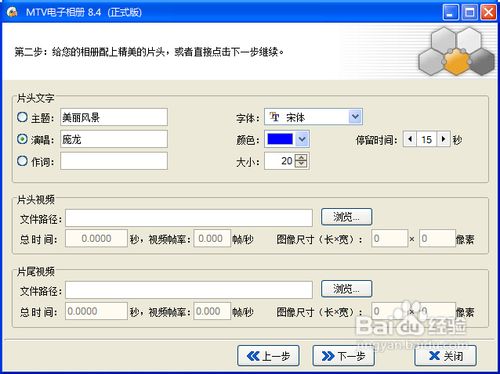Close window via title bar X
This screenshot has height=374, width=500.
point(488,12)
